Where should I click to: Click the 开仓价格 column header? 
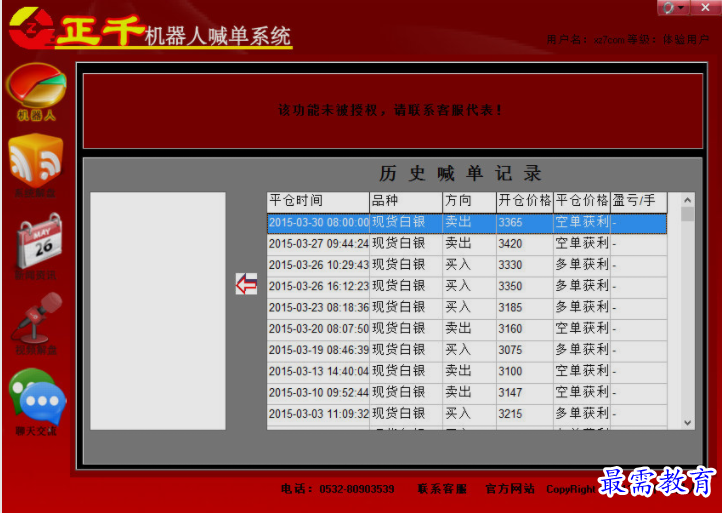525,202
